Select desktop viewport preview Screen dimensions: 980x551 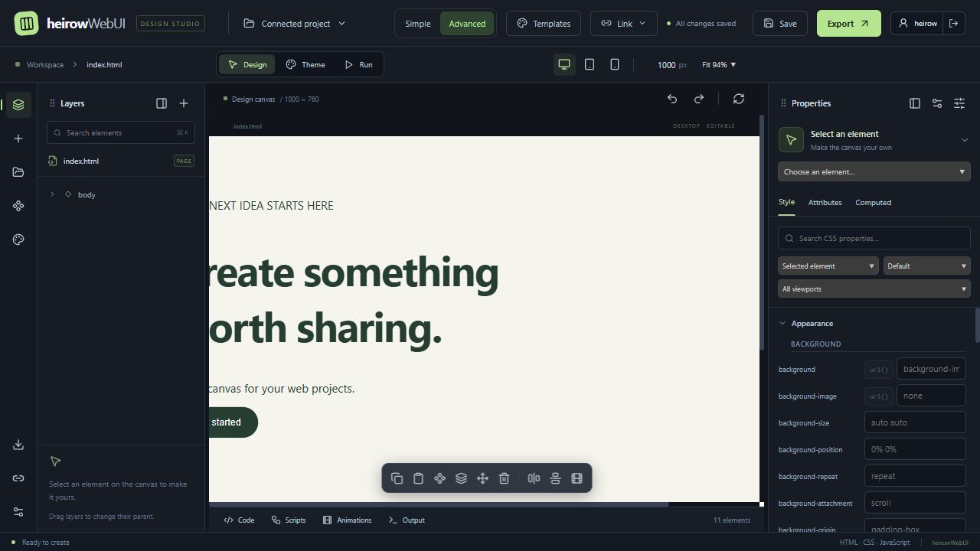point(564,65)
